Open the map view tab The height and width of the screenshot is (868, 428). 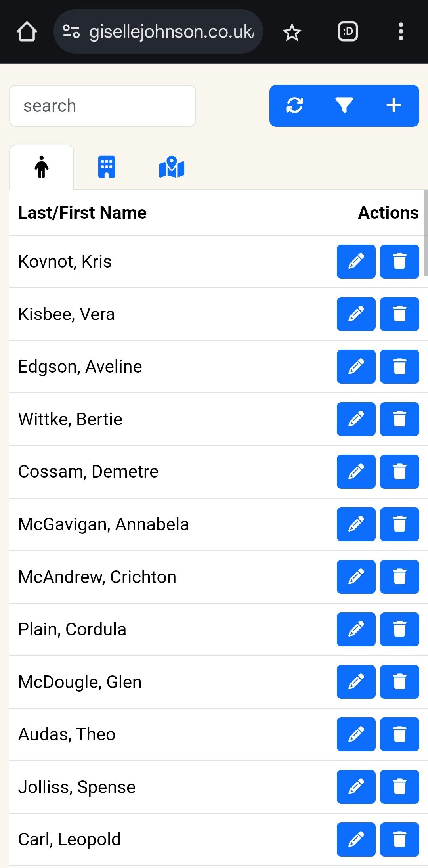[171, 167]
